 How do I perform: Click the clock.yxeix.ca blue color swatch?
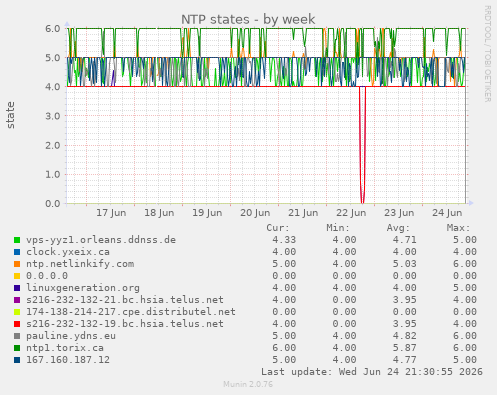pos(17,252)
